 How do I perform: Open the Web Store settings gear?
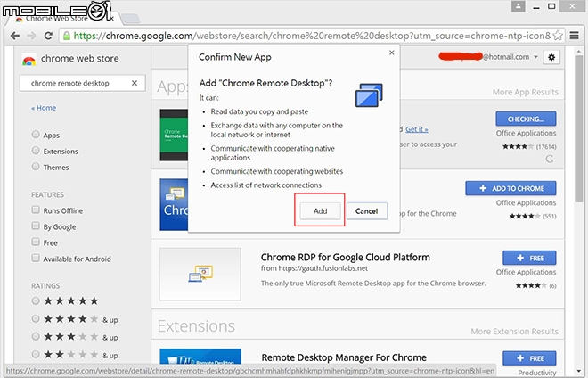[x=551, y=57]
